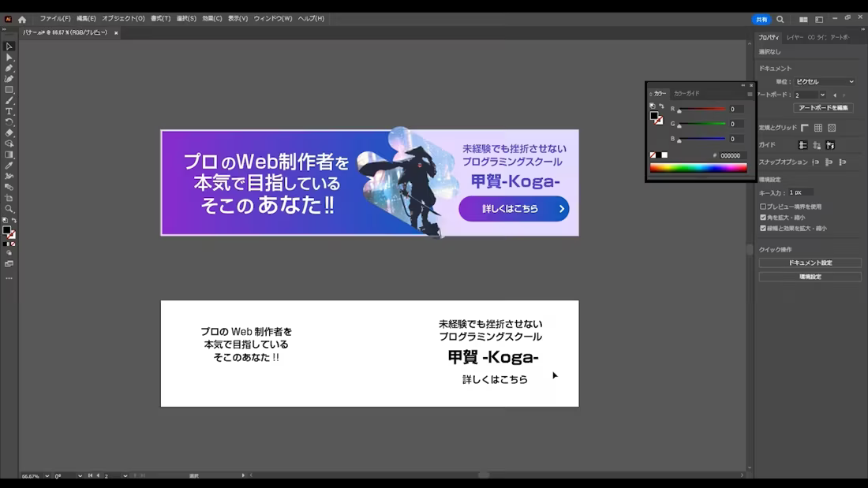
Task: Select the Type tool
Action: coord(9,111)
